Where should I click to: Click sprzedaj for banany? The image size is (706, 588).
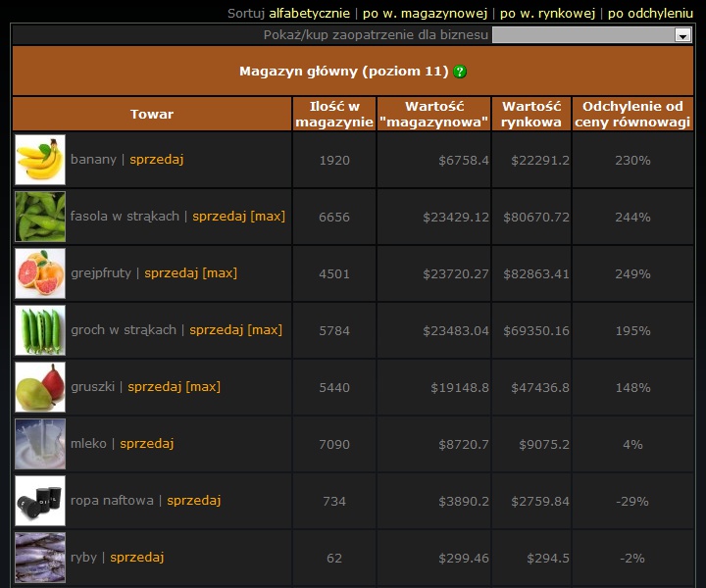point(157,160)
